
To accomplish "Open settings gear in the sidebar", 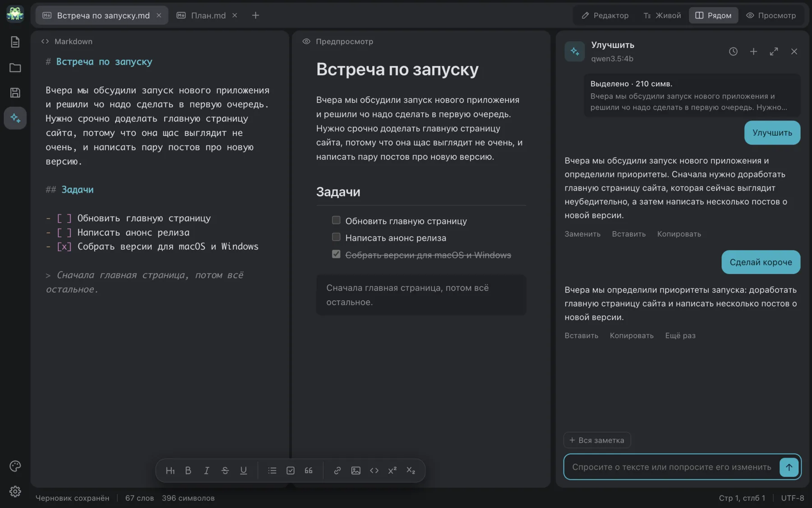I will tap(15, 491).
